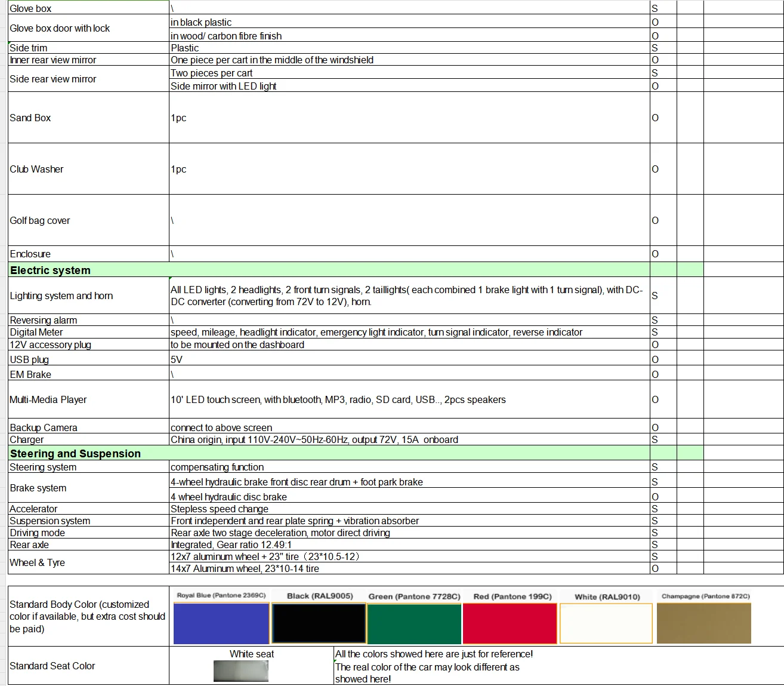Select the 'Golf bag cover' cell
This screenshot has width=784, height=686.
pos(88,220)
